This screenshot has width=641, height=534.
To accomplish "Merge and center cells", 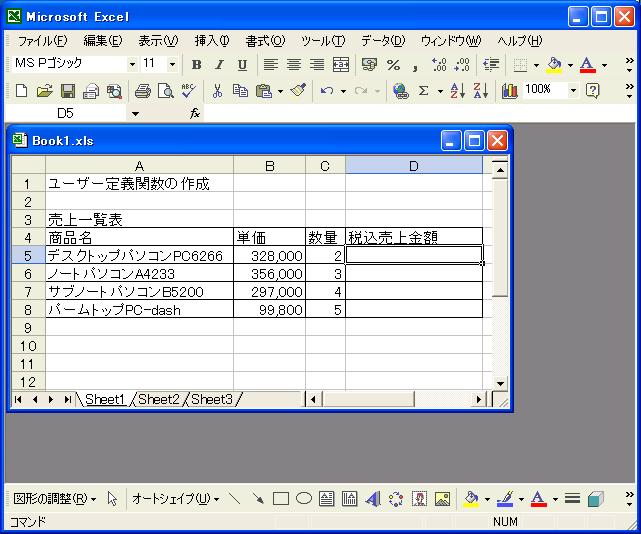I will click(341, 65).
